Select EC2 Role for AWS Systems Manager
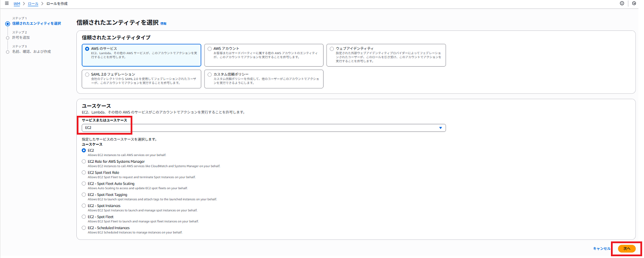 click(x=84, y=161)
